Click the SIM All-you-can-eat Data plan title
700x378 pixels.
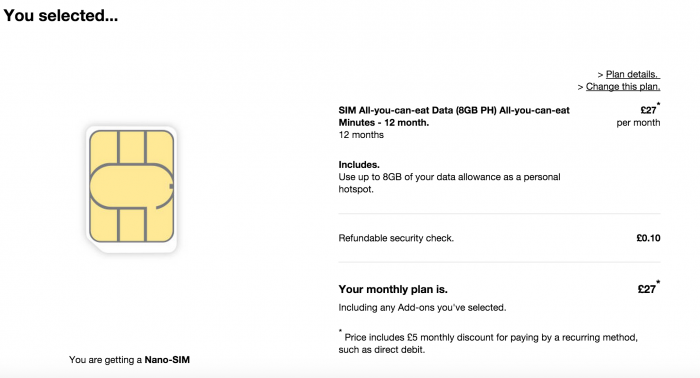click(454, 116)
